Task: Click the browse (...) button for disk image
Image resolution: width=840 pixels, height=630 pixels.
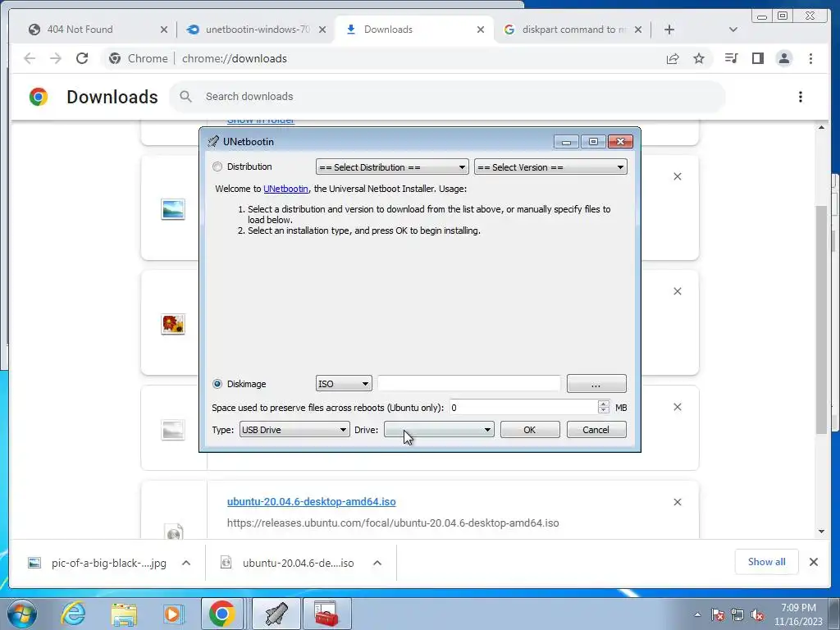Action: pyautogui.click(x=596, y=384)
